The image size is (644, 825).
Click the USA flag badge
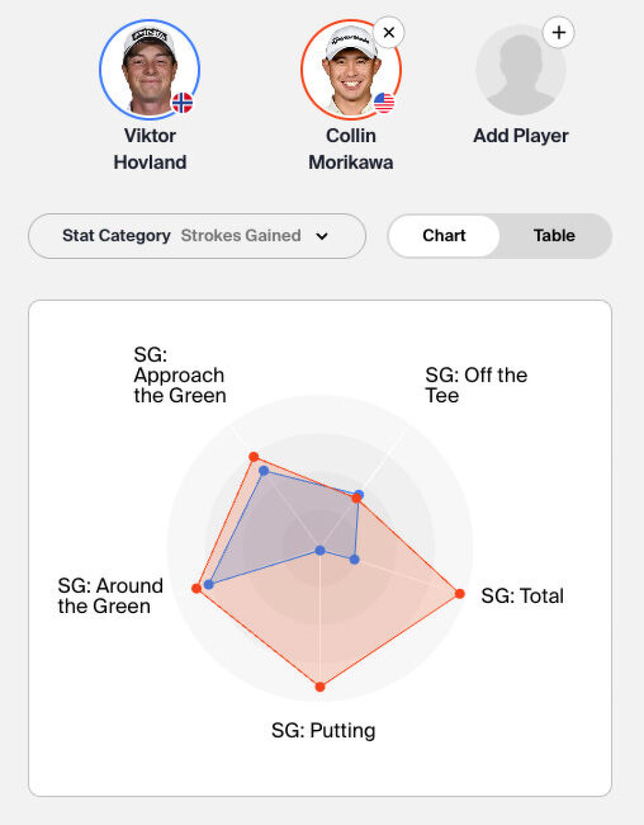pos(384,102)
